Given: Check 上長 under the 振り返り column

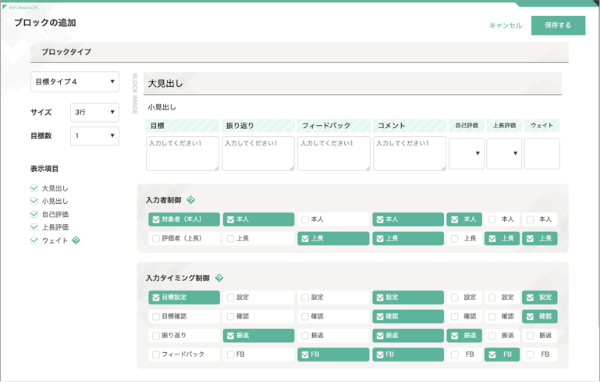Looking at the screenshot, I should pos(259,238).
